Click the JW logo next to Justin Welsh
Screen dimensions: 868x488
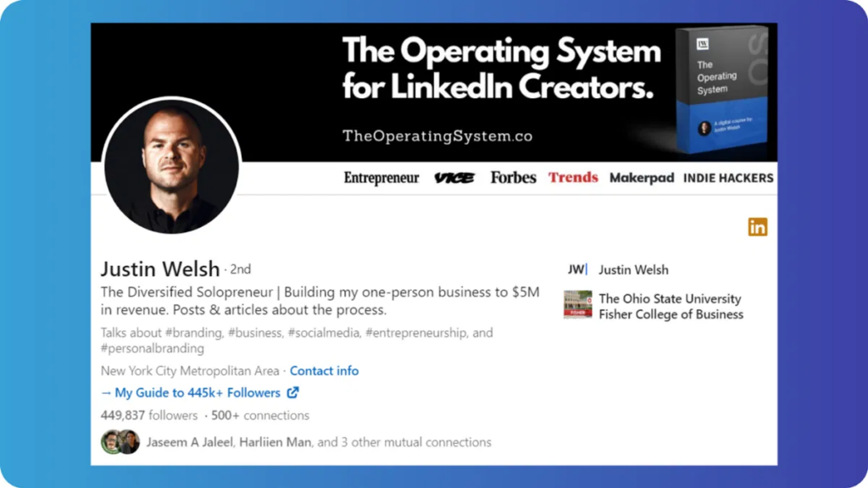577,269
